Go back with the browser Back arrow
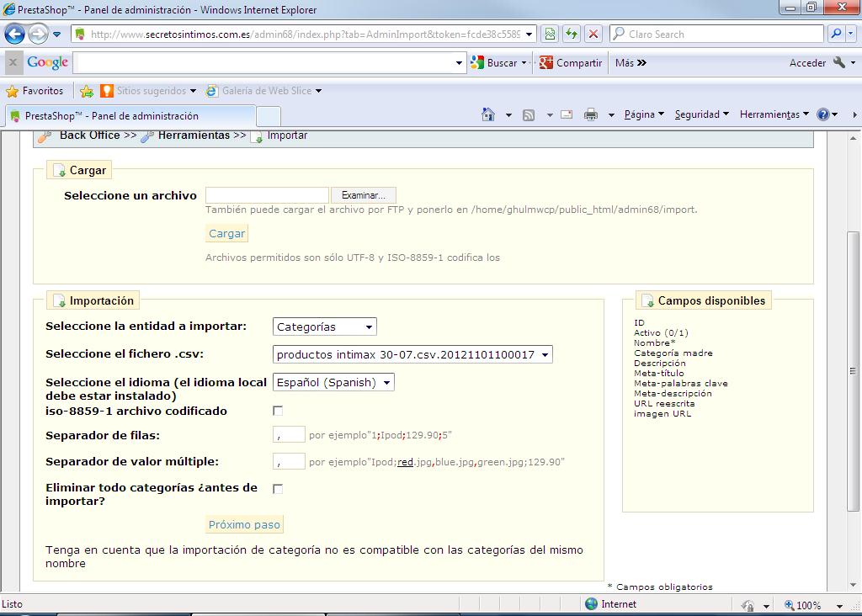Screen dimensions: 862x616 pos(15,34)
